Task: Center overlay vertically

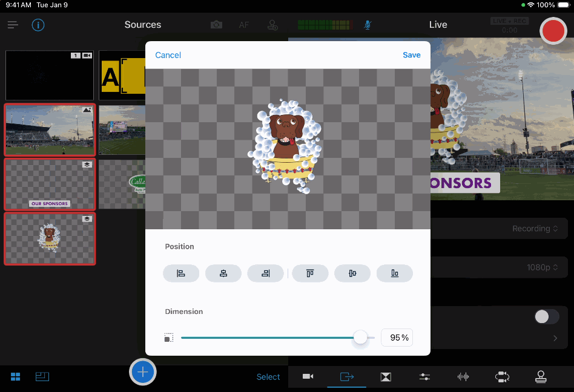Action: pyautogui.click(x=352, y=273)
